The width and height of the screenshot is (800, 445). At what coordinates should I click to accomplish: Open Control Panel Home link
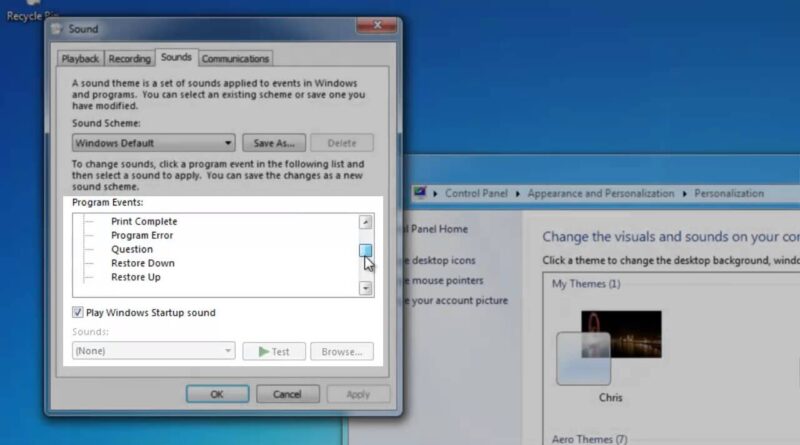pyautogui.click(x=435, y=229)
